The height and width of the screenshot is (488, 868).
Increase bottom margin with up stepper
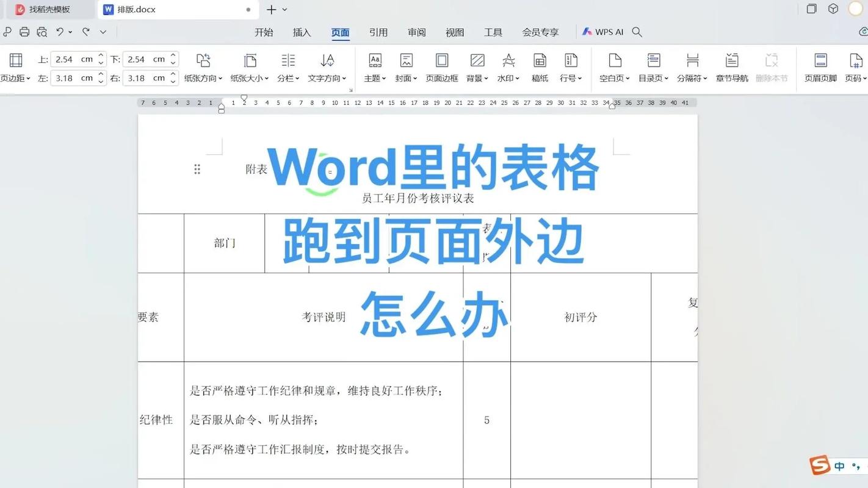point(173,56)
